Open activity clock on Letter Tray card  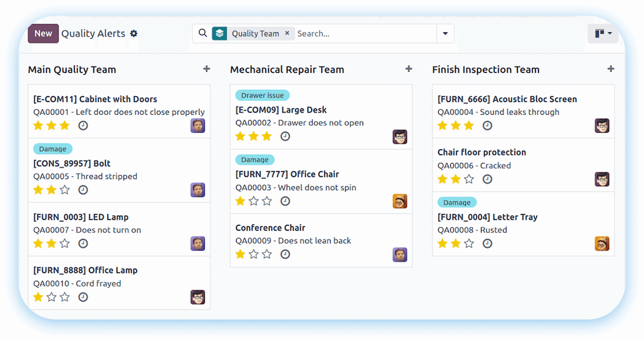[487, 244]
